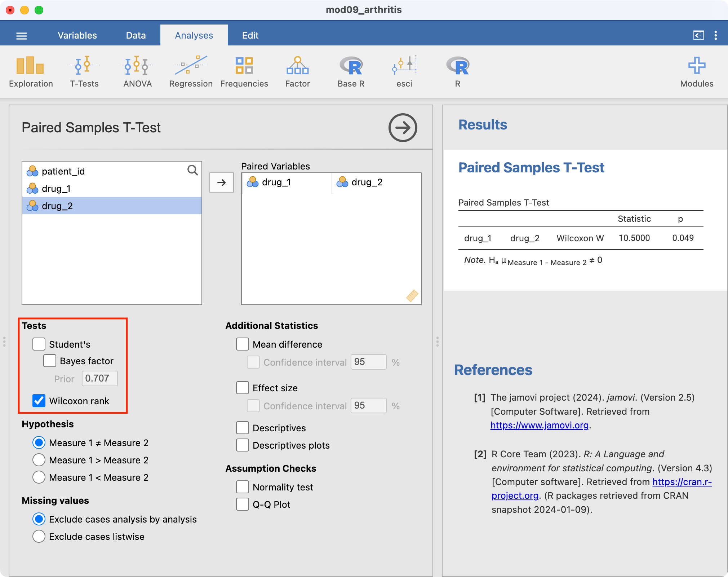
Task: Enable the Normality test checkbox
Action: point(243,487)
